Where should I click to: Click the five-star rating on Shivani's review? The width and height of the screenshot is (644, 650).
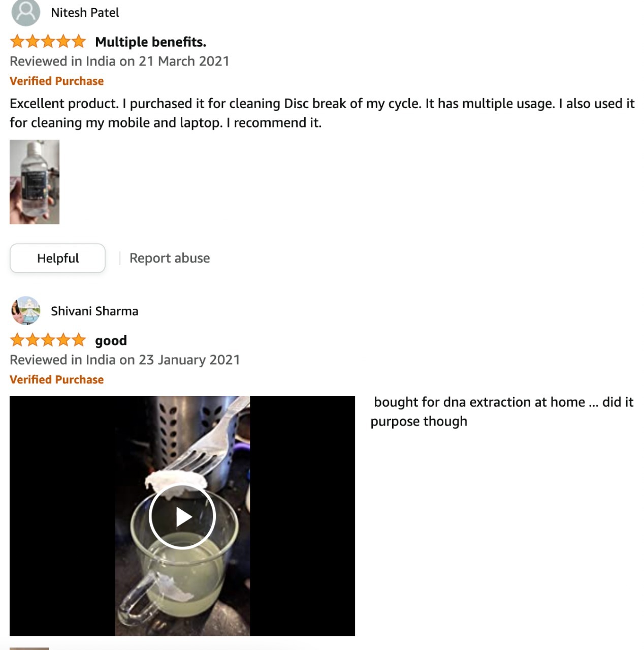(x=48, y=340)
